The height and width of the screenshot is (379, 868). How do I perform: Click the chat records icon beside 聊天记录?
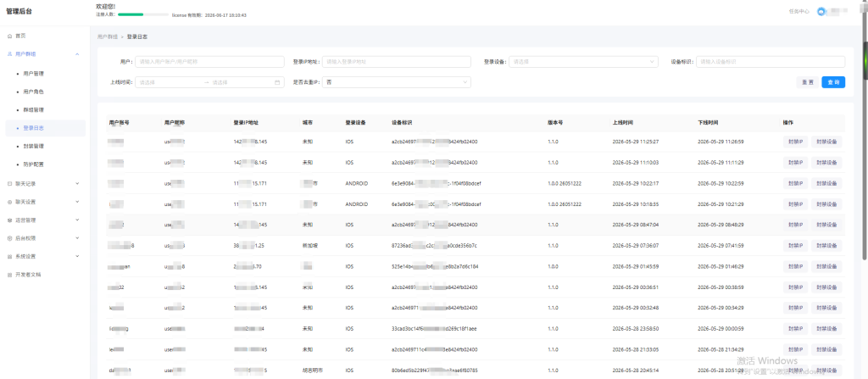(x=9, y=183)
